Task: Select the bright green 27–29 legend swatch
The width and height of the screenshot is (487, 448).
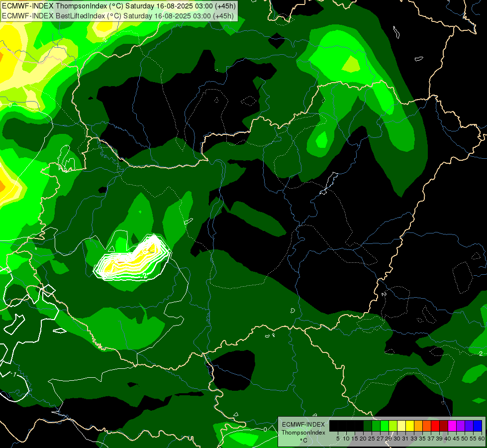Action: coord(385,426)
